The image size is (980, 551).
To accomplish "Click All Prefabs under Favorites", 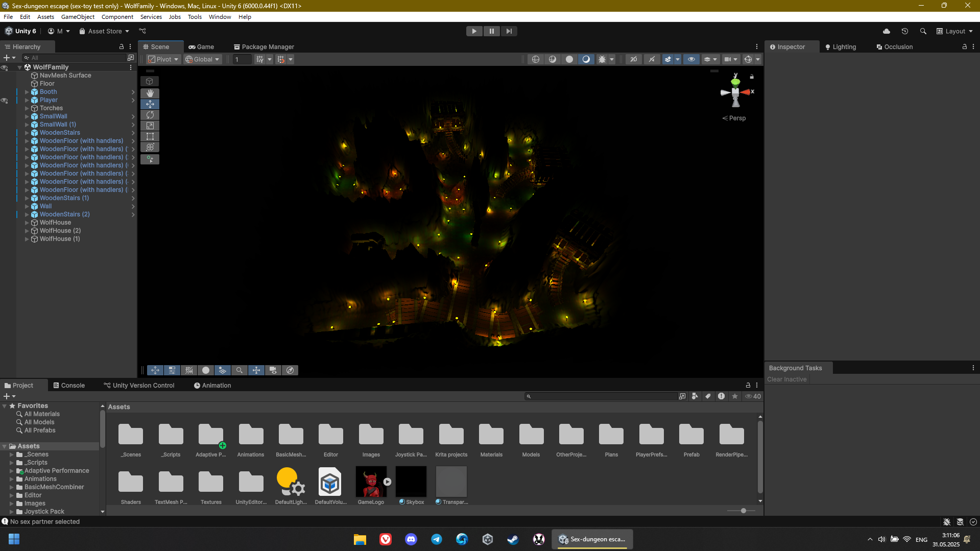I will coord(40,430).
